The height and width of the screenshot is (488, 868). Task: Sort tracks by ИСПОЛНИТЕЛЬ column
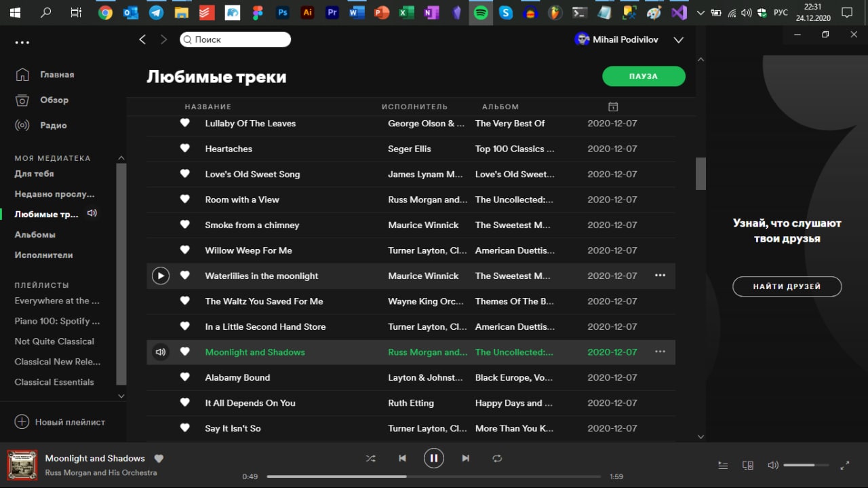(x=415, y=107)
